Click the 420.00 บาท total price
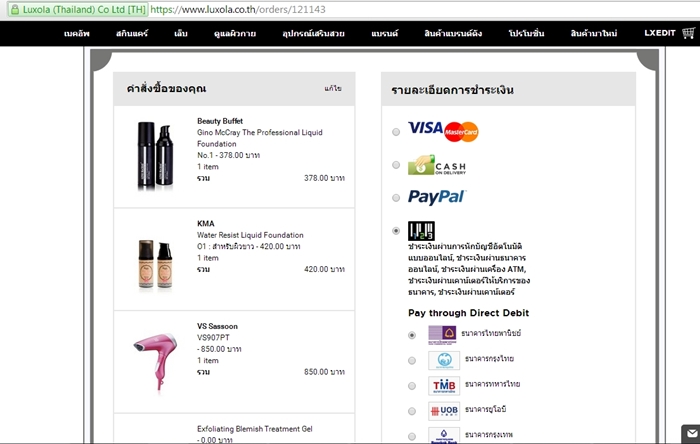700x444 pixels. [324, 269]
